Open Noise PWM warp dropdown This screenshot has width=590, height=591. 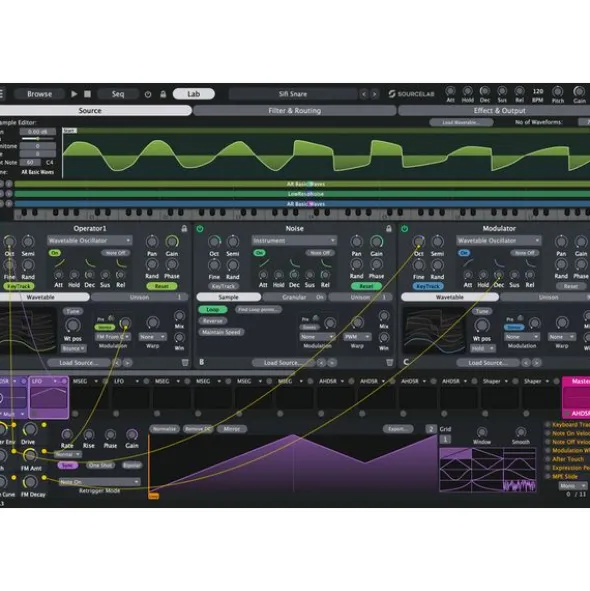[x=357, y=337]
